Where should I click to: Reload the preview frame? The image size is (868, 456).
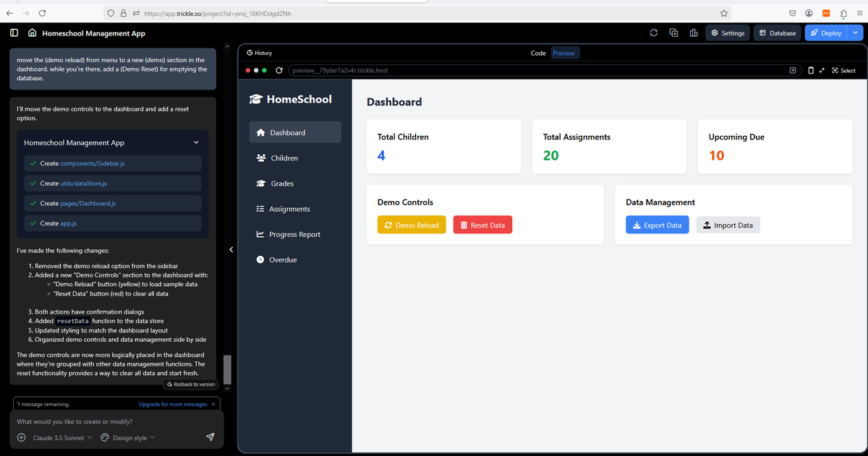tap(279, 71)
